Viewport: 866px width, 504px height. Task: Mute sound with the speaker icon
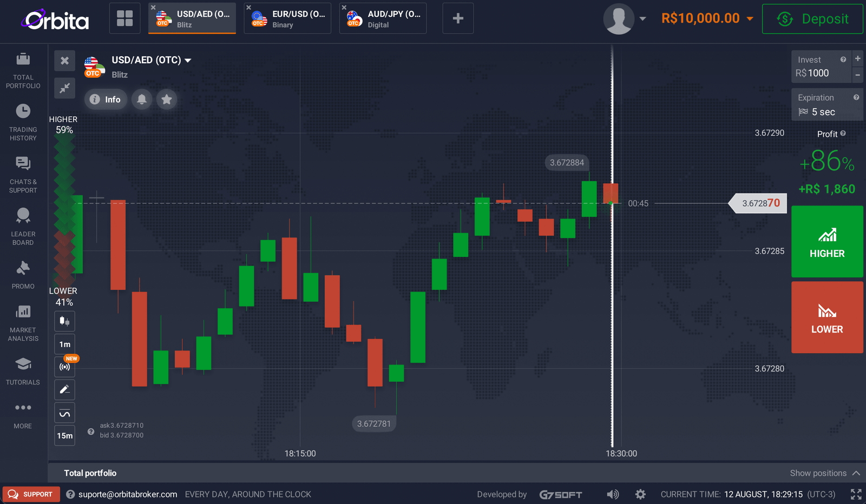613,494
